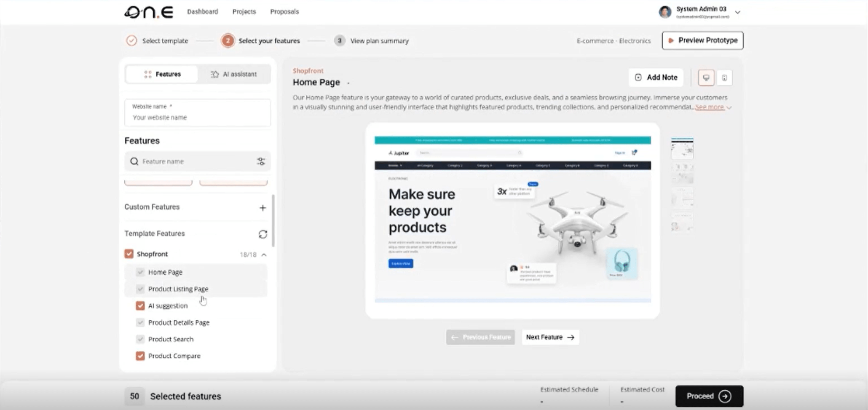
Task: Open the feature filter settings icon
Action: (261, 161)
